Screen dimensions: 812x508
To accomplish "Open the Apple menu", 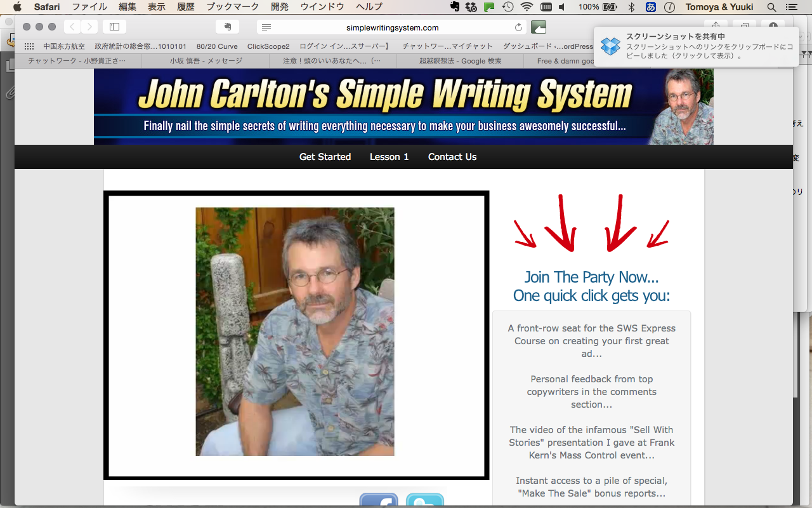I will point(17,7).
